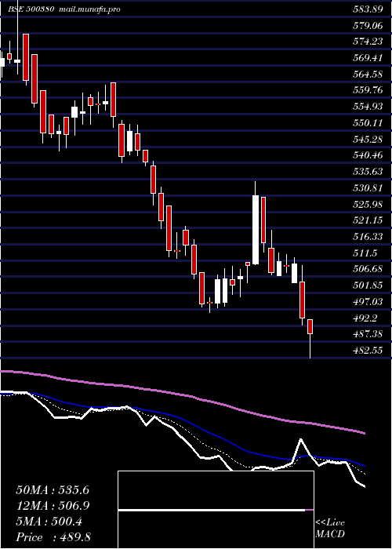The image size is (392, 549).
Task: Click the 564.58 price axis label
Action: coord(367,75)
